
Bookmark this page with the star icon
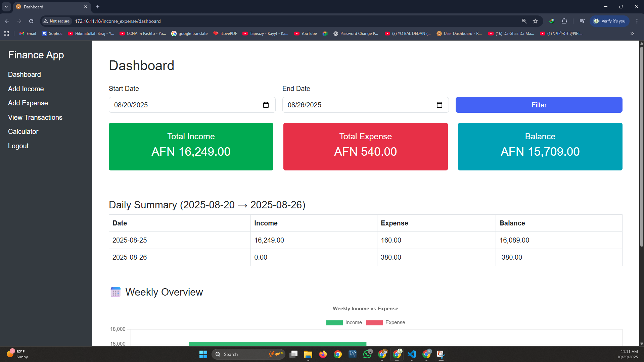click(535, 21)
